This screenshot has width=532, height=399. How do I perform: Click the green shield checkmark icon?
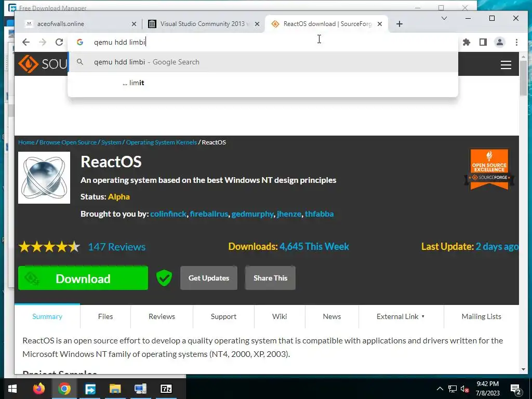[164, 278]
